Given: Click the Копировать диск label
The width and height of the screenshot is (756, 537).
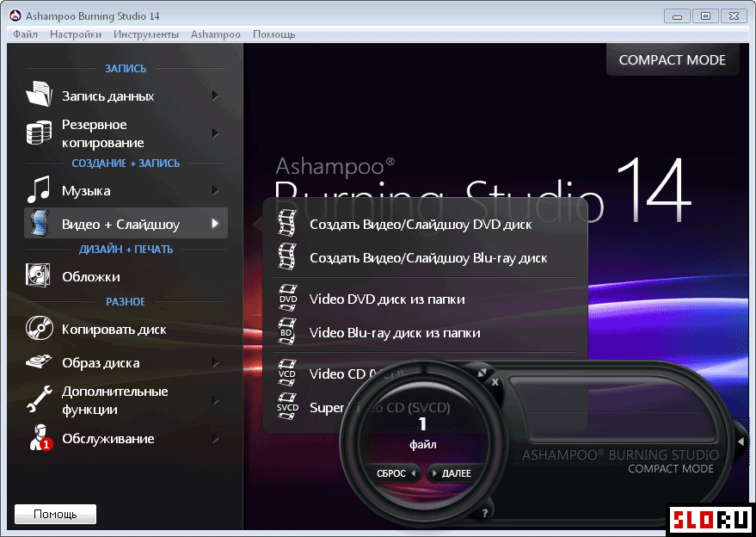Looking at the screenshot, I should point(114,330).
